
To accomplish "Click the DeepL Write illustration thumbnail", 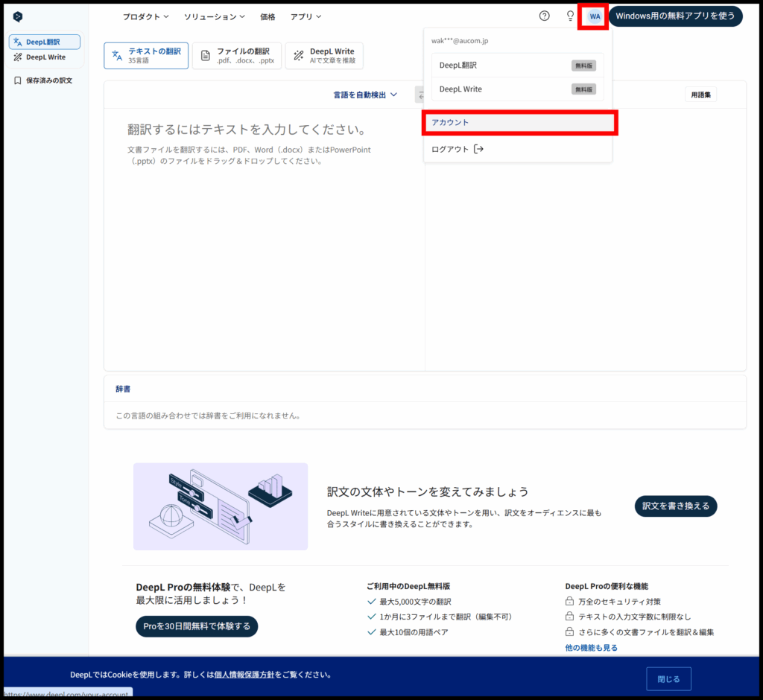I will click(x=221, y=506).
